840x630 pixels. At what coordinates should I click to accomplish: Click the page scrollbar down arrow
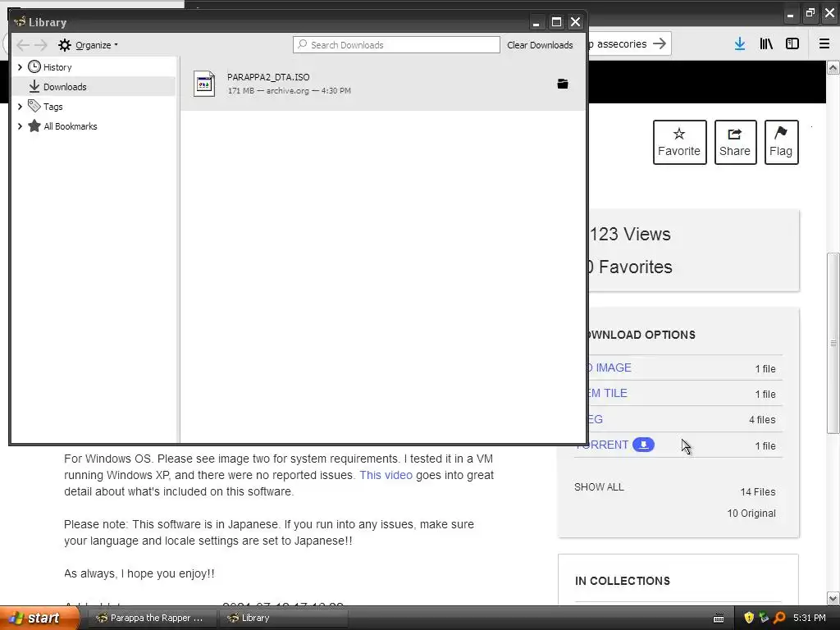click(x=833, y=598)
